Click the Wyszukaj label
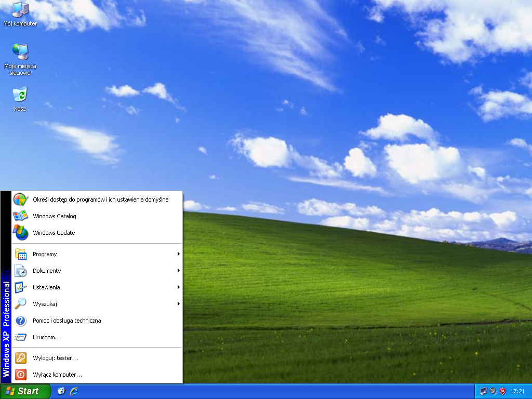Viewport: 532px width, 399px height. (x=45, y=303)
